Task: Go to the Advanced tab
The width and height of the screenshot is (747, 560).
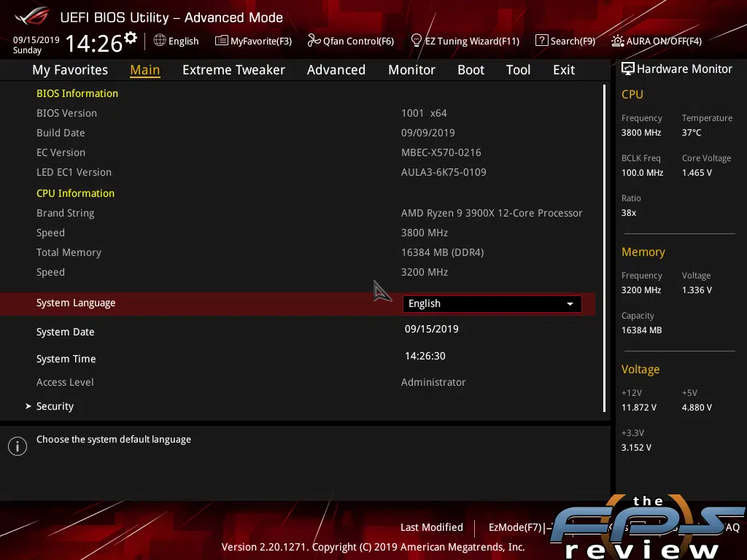Action: click(336, 70)
